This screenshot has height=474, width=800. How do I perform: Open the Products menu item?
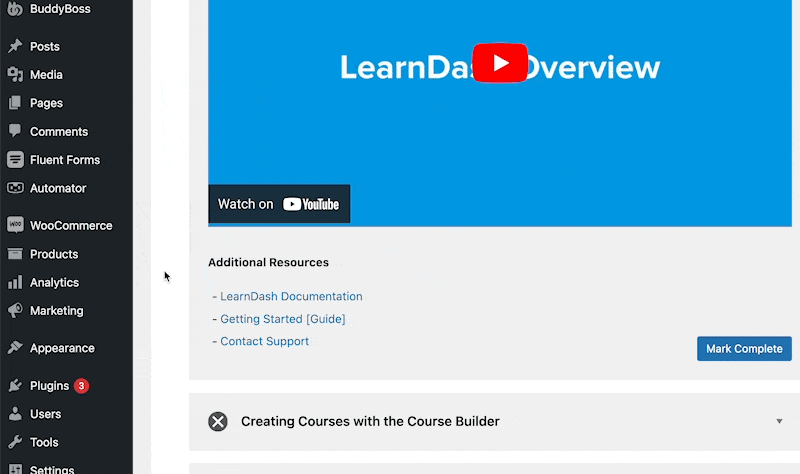coord(54,254)
